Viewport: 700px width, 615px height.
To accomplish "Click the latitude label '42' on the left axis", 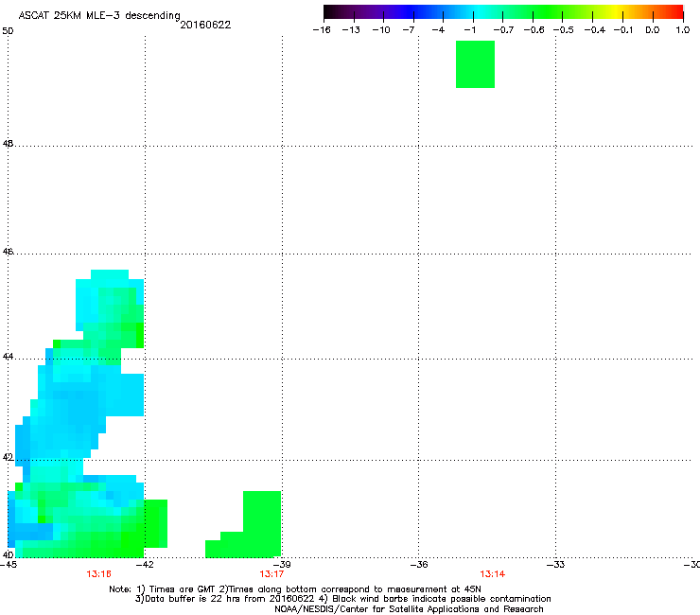I will click(8, 457).
